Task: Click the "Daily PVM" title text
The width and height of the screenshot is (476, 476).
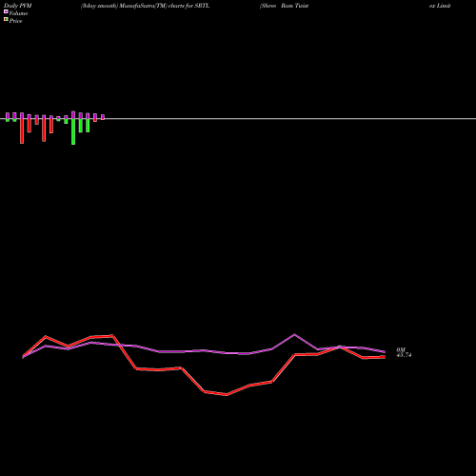Action: tap(18, 6)
